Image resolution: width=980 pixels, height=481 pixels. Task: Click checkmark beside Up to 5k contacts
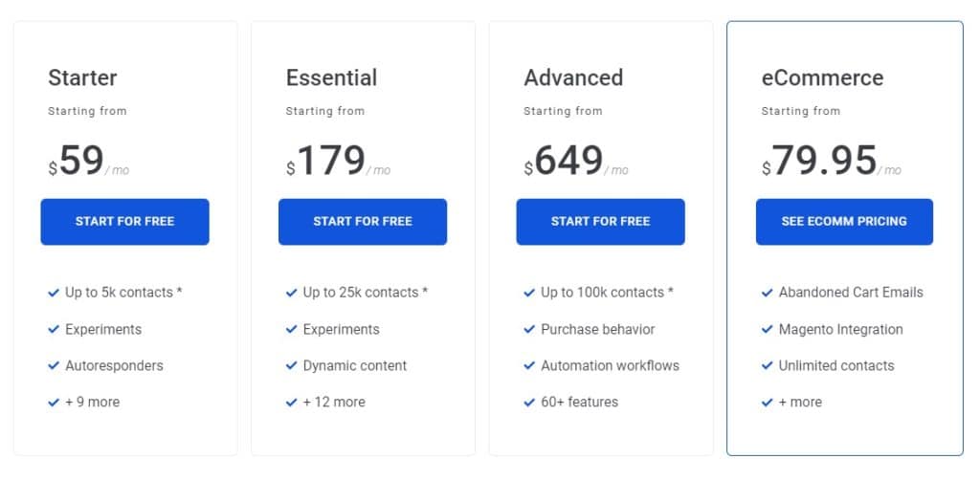coord(54,293)
